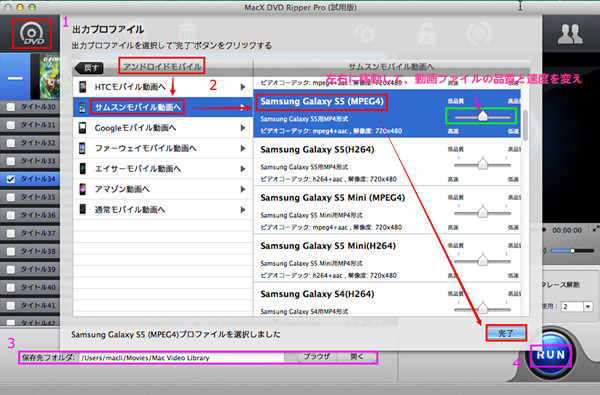600x395 pixels.
Task: Check the タイトル40 checkbox
Action: (x=11, y=287)
